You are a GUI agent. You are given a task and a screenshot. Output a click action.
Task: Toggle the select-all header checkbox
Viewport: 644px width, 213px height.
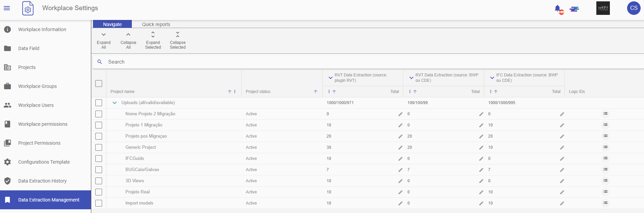point(99,84)
